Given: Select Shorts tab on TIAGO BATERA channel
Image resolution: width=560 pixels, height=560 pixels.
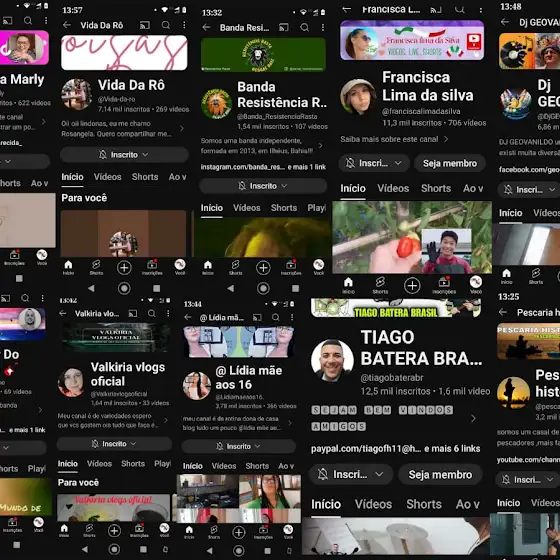Looking at the screenshot, I should point(424,504).
